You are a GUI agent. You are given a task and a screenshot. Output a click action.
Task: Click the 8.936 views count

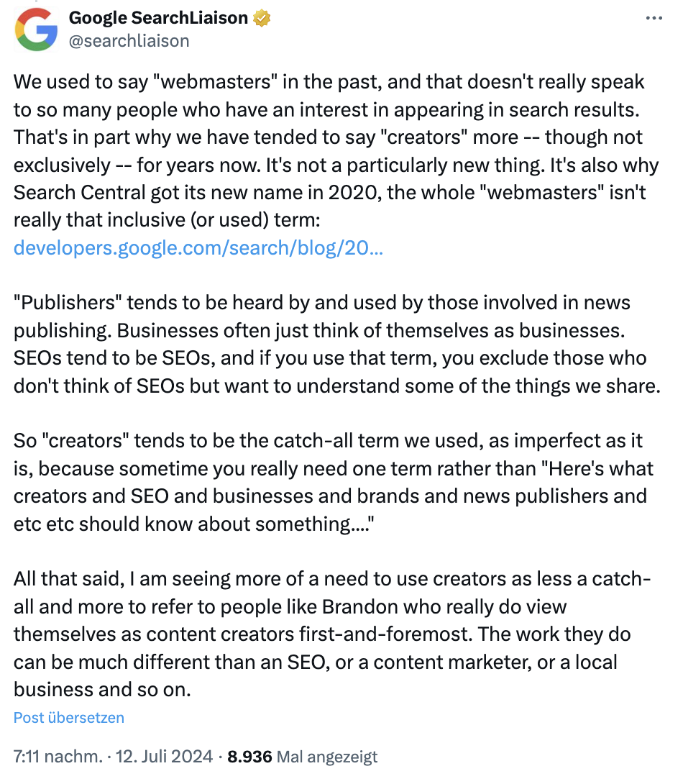pos(250,757)
